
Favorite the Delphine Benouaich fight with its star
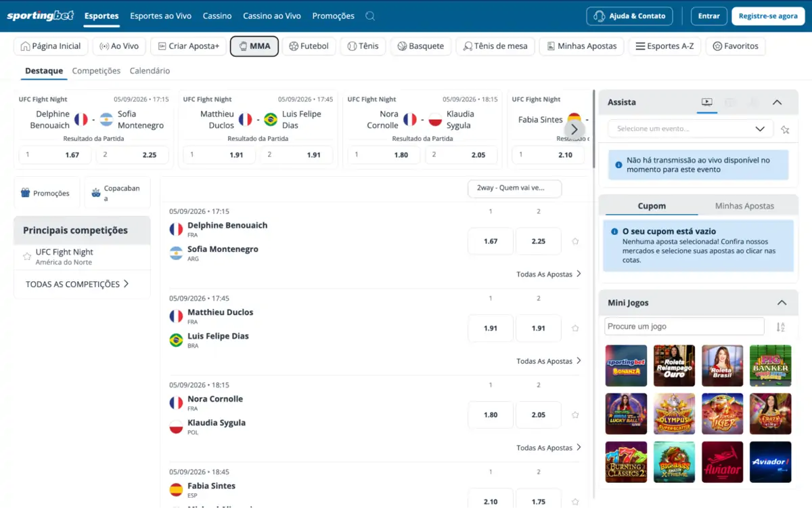click(x=575, y=241)
